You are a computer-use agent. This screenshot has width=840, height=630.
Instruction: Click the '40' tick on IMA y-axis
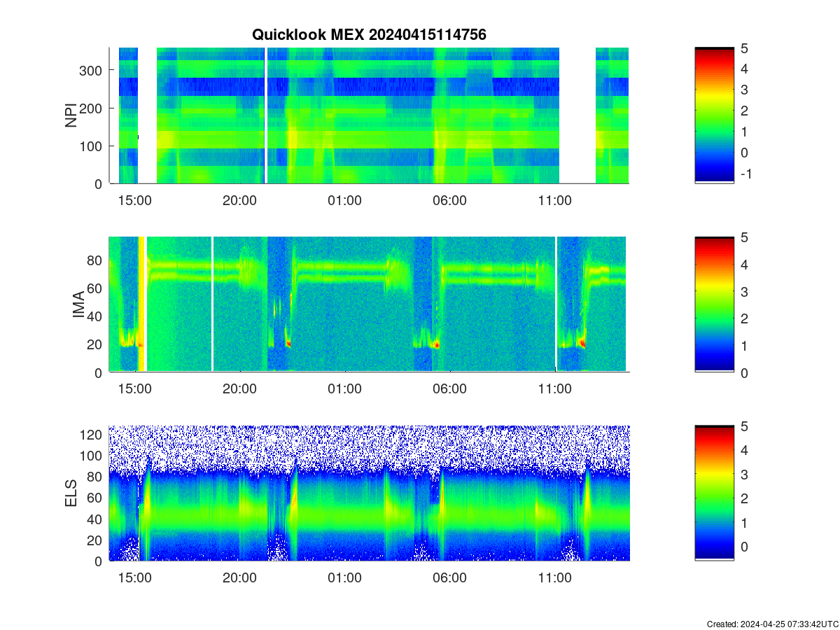(x=96, y=316)
